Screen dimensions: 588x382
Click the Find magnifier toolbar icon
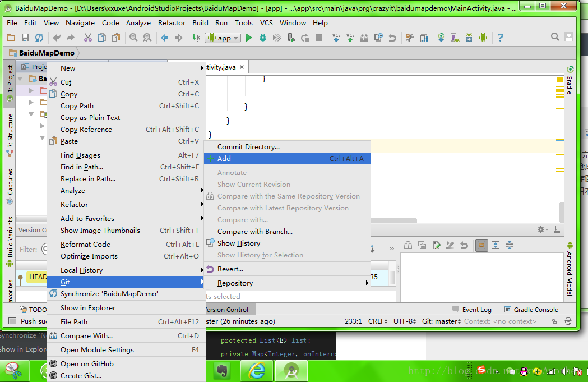[133, 38]
